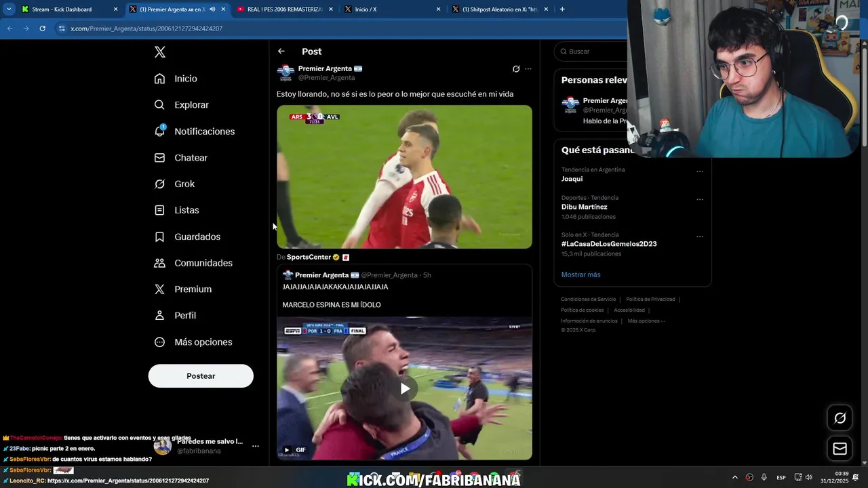Open Grok from sidebar

(x=174, y=184)
